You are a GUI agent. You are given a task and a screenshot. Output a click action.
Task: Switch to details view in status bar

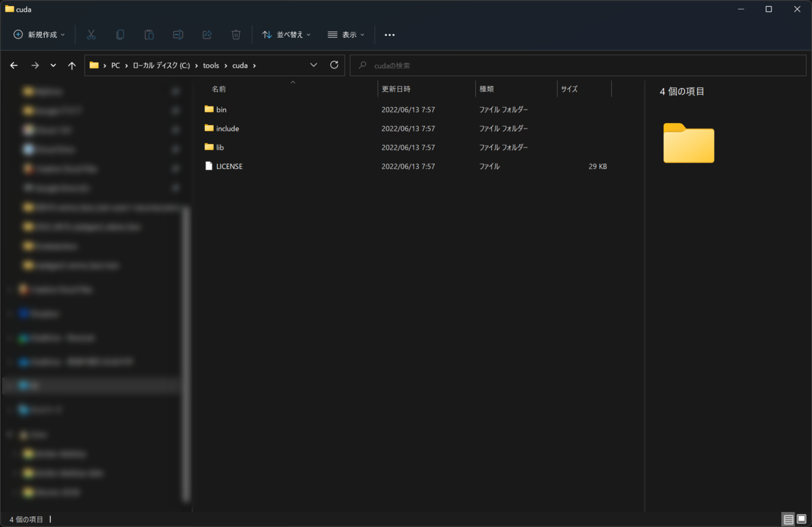[x=788, y=520]
